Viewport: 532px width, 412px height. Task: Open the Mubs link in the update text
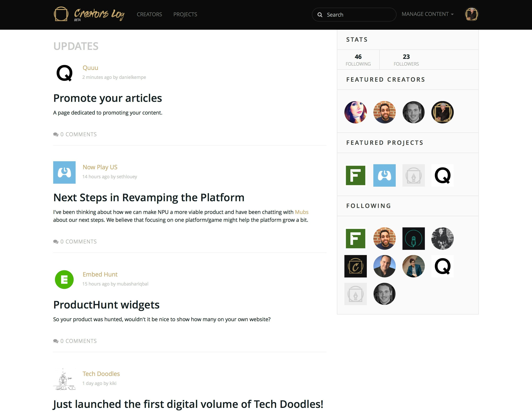[301, 212]
